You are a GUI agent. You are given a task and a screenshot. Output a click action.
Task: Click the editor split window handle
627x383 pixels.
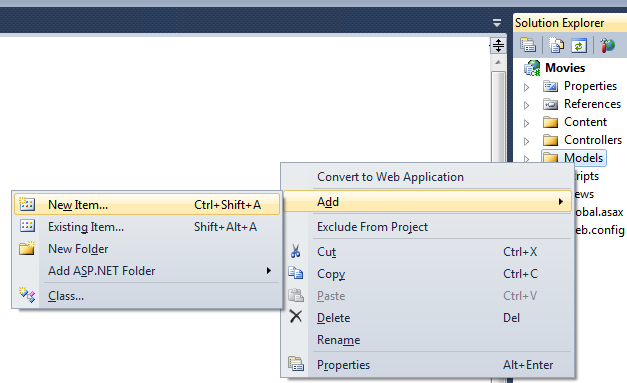pos(498,45)
